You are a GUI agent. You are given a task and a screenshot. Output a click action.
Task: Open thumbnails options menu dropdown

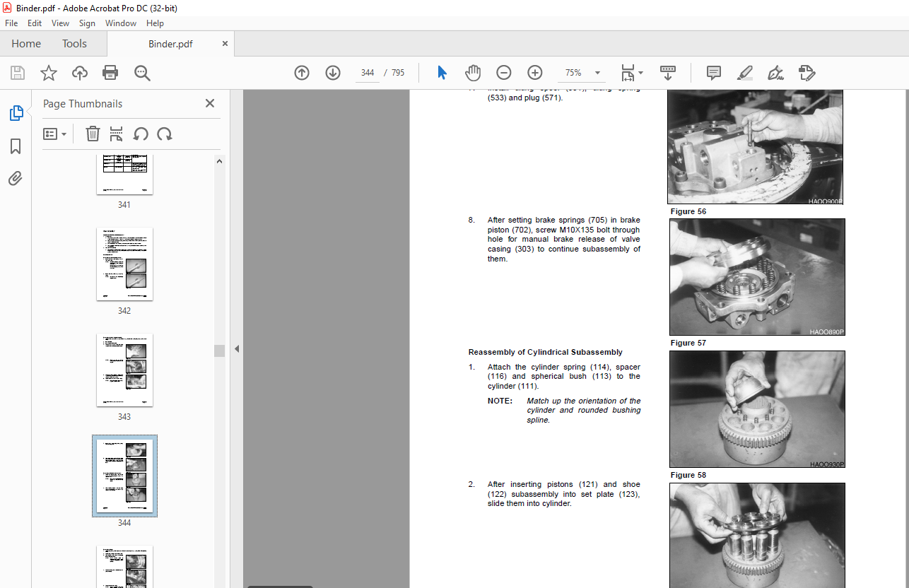tap(55, 134)
